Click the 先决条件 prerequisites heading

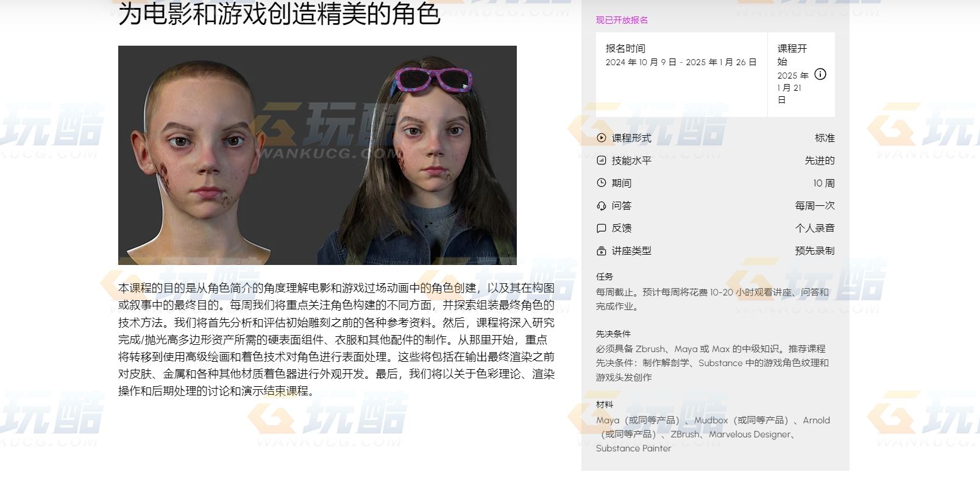[613, 334]
